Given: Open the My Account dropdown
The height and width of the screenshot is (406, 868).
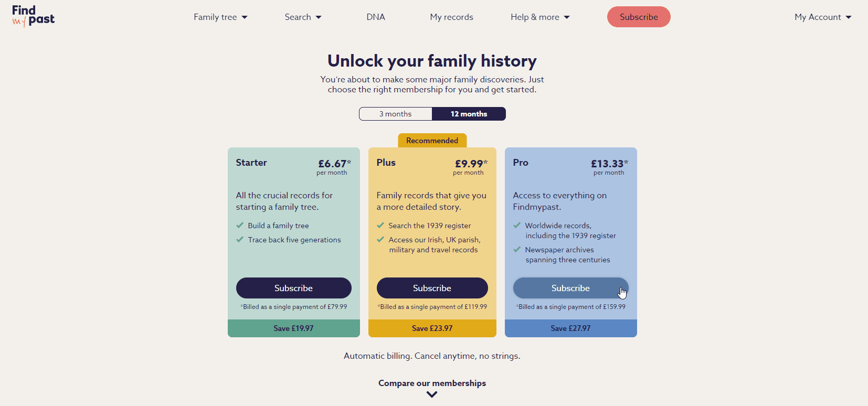Looking at the screenshot, I should [818, 17].
